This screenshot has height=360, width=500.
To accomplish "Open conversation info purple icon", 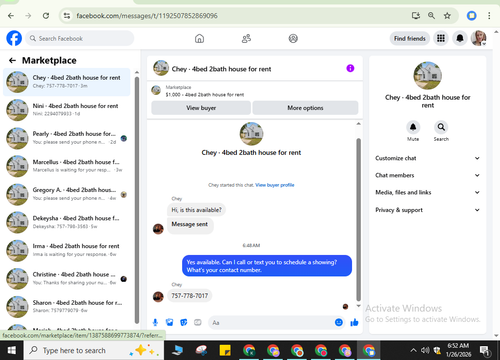I will coord(350,68).
